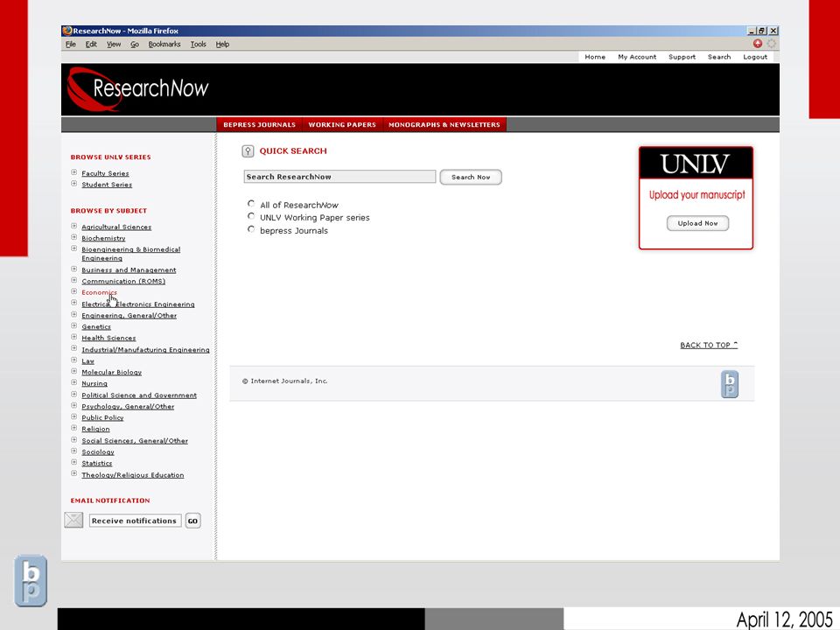This screenshot has height=630, width=840.
Task: Open the Go menu
Action: (135, 45)
